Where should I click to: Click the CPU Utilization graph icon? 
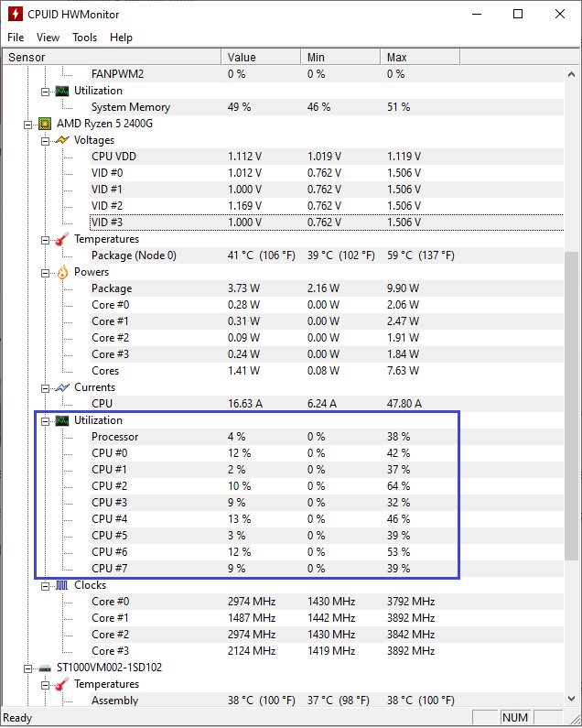(x=62, y=420)
